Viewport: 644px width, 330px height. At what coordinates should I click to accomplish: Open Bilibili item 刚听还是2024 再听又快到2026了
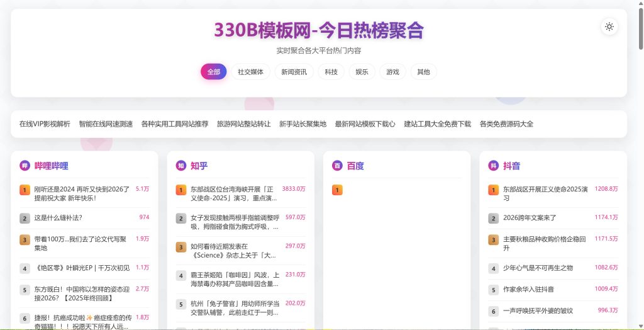[82, 193]
